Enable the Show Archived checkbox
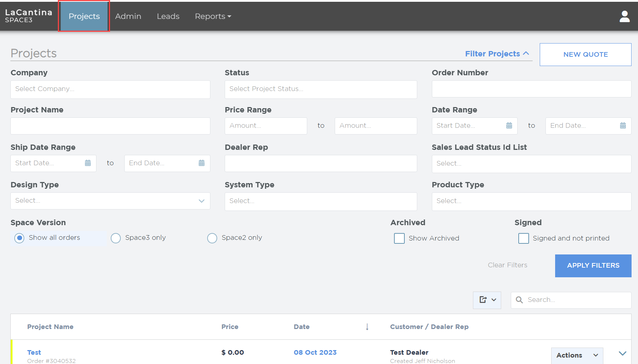The image size is (638, 364). [x=399, y=238]
